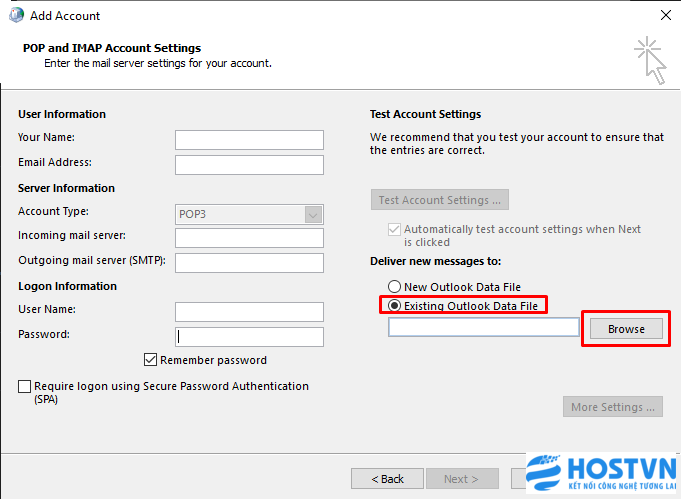
Task: Click the existing data file path field
Action: tap(484, 327)
